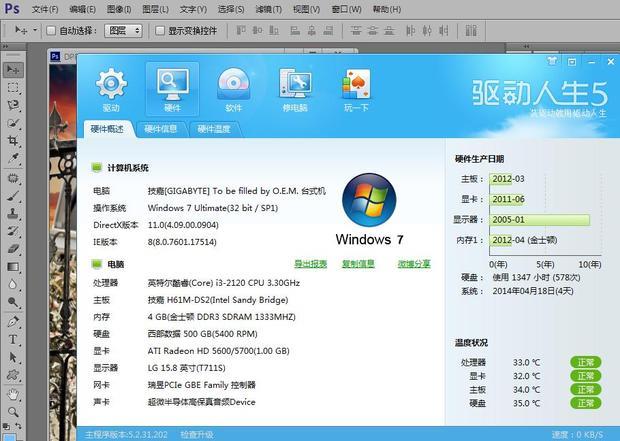Screen dimensions: 620x441
Task: Click align top edges icon in options bar
Action: (240, 30)
